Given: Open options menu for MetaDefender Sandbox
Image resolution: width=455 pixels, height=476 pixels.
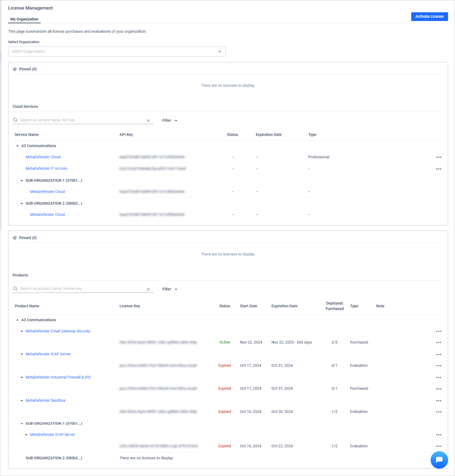Looking at the screenshot, I should (438, 401).
